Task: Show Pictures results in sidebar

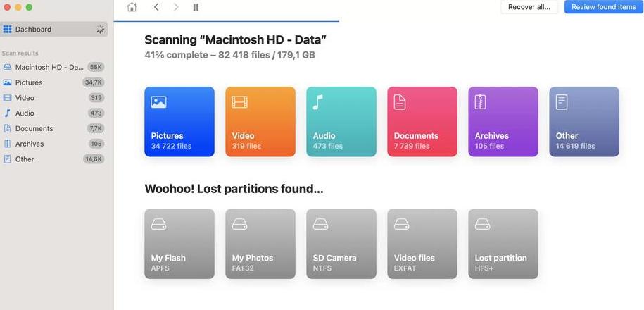Action: (53, 82)
